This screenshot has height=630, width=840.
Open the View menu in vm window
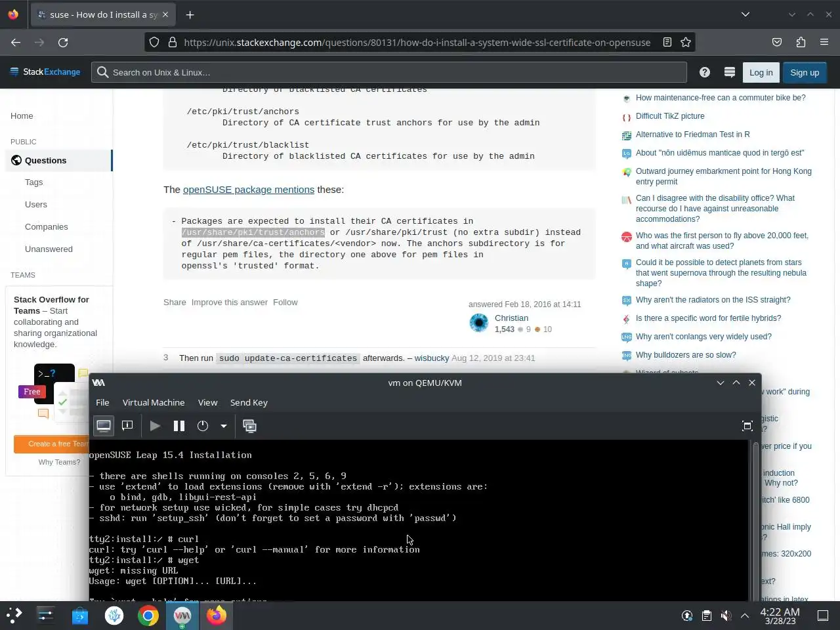[207, 402]
